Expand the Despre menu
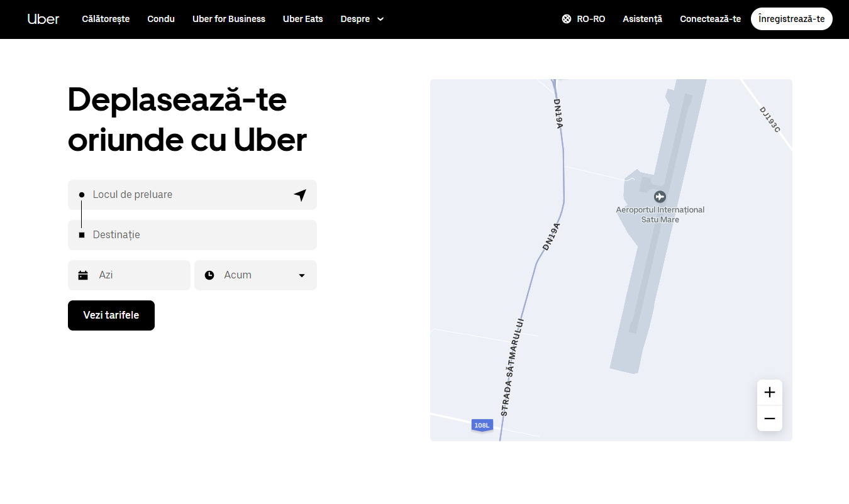This screenshot has width=849, height=504. 362,19
